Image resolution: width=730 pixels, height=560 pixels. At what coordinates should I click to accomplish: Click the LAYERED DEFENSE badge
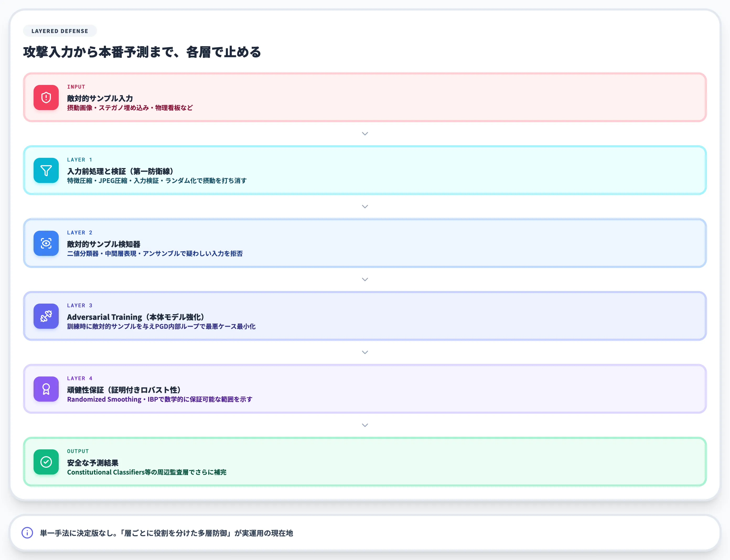point(60,31)
